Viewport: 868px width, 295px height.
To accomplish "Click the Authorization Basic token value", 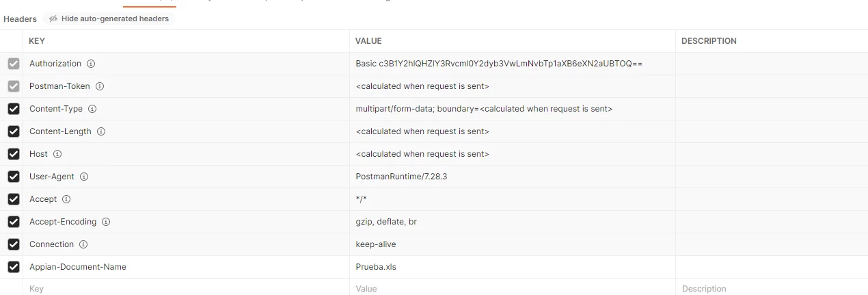I will point(499,64).
